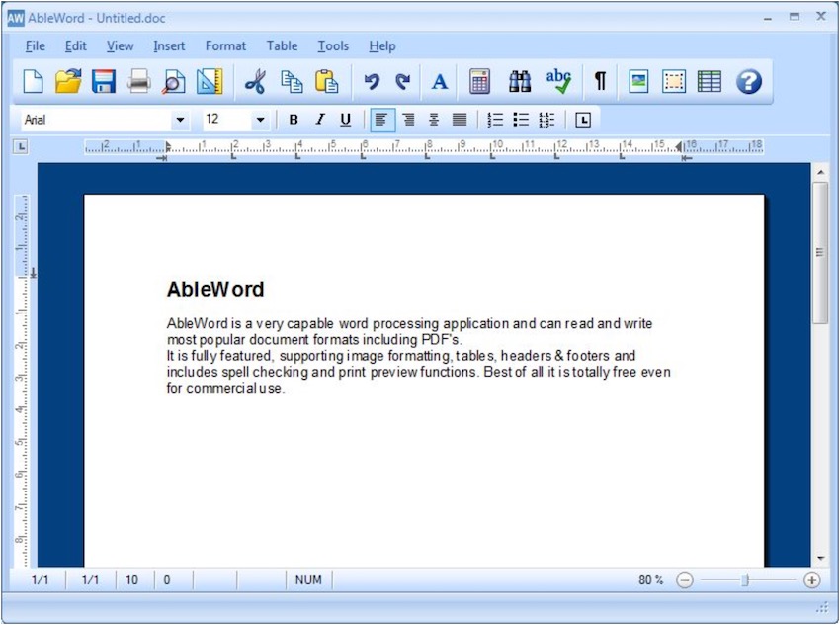Open the Format menu

coord(225,45)
